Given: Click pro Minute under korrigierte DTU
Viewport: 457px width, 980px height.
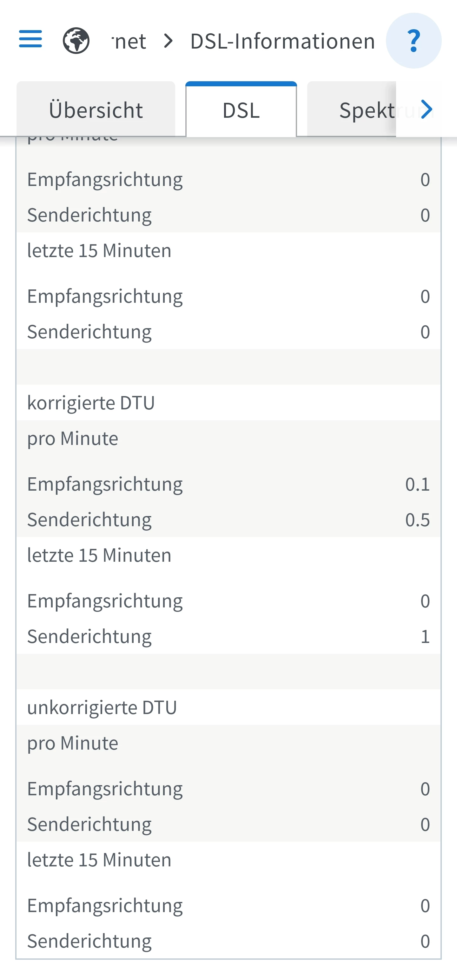Looking at the screenshot, I should [73, 438].
